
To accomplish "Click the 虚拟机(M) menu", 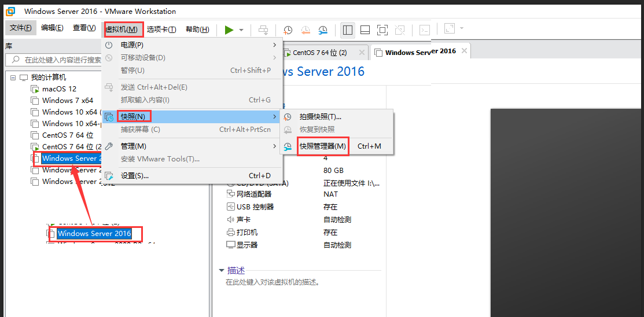I will [124, 29].
